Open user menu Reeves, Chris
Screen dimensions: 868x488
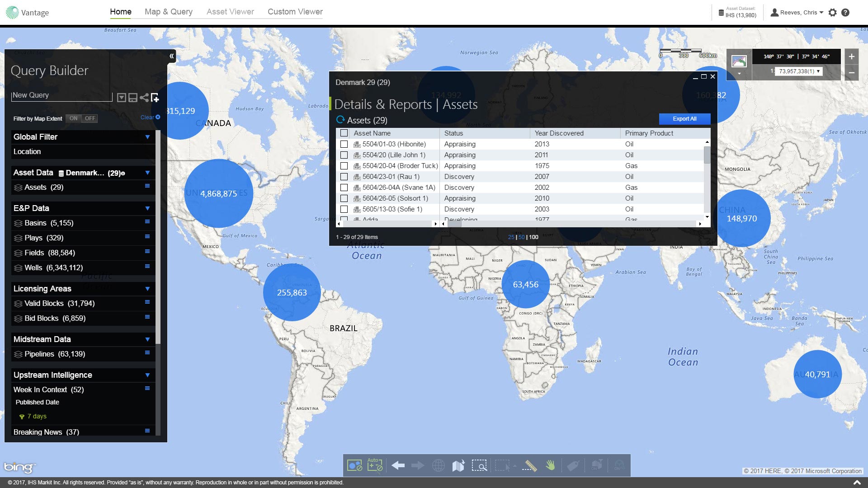(x=797, y=13)
